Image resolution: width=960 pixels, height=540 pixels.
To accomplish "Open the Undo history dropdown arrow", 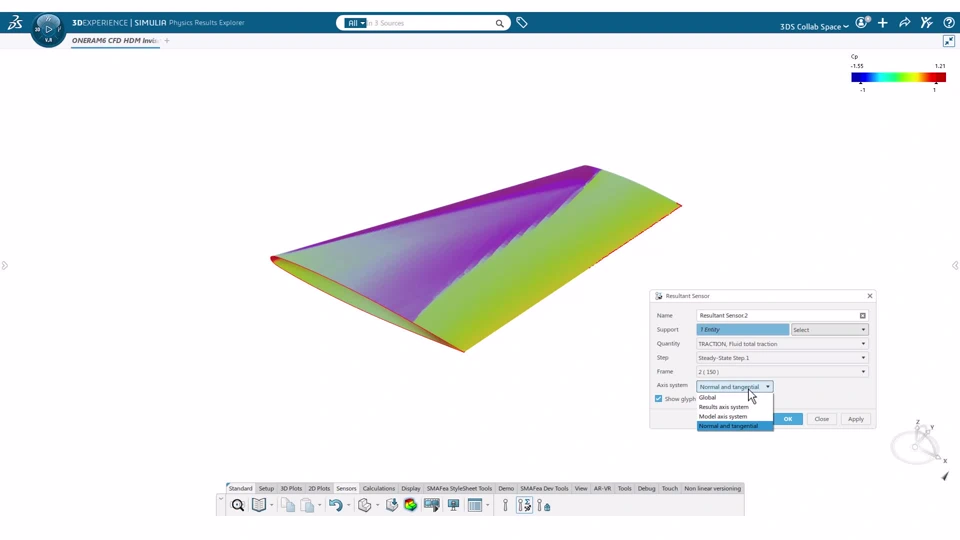I will tap(348, 505).
